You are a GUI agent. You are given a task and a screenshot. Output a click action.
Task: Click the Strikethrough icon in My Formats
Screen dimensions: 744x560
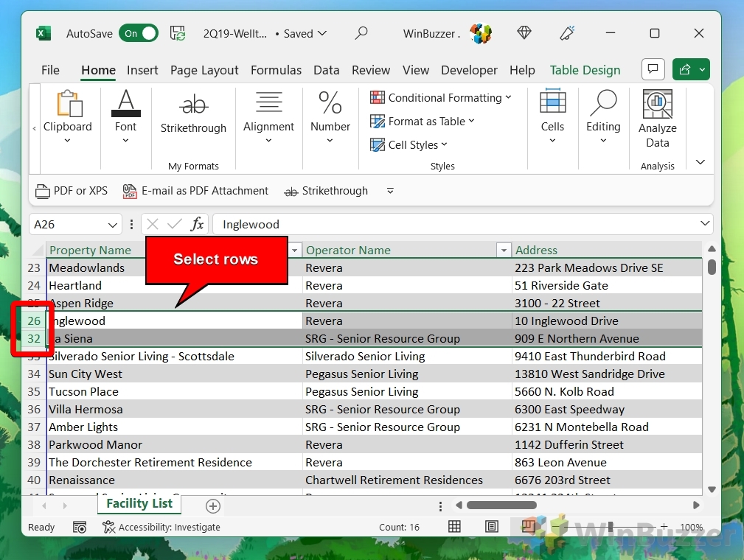(193, 105)
